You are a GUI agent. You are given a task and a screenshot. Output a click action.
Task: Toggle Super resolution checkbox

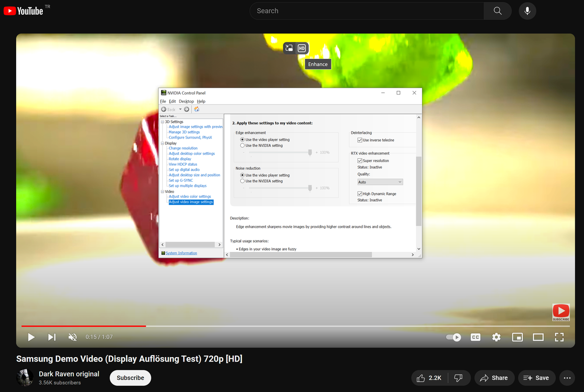click(x=360, y=161)
